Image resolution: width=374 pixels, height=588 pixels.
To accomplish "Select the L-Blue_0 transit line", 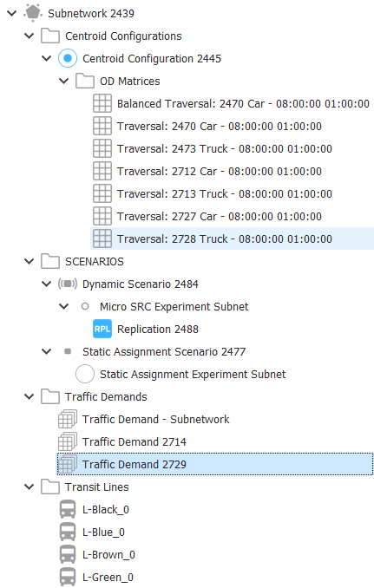I will [103, 532].
